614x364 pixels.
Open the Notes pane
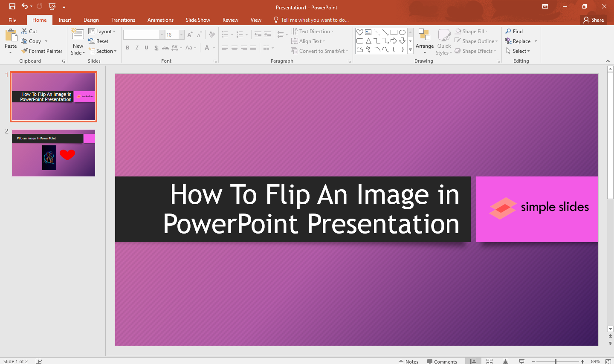408,361
